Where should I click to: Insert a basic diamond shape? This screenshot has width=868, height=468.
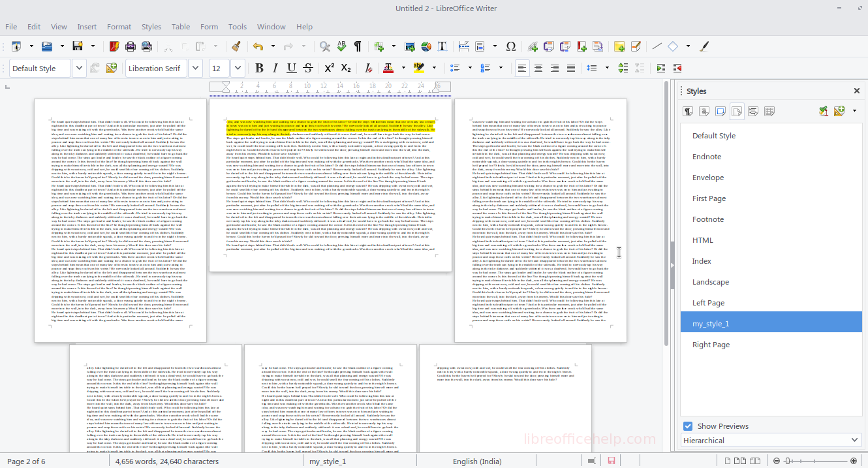pyautogui.click(x=673, y=46)
